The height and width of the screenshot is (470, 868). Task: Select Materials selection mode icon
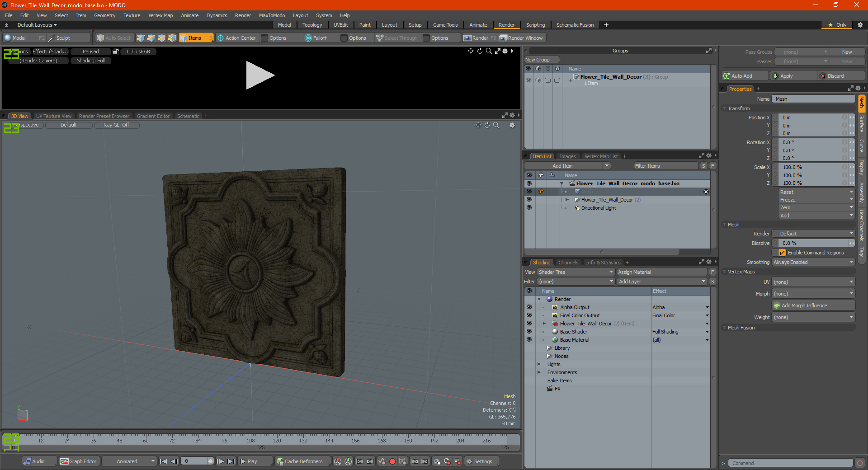click(172, 38)
